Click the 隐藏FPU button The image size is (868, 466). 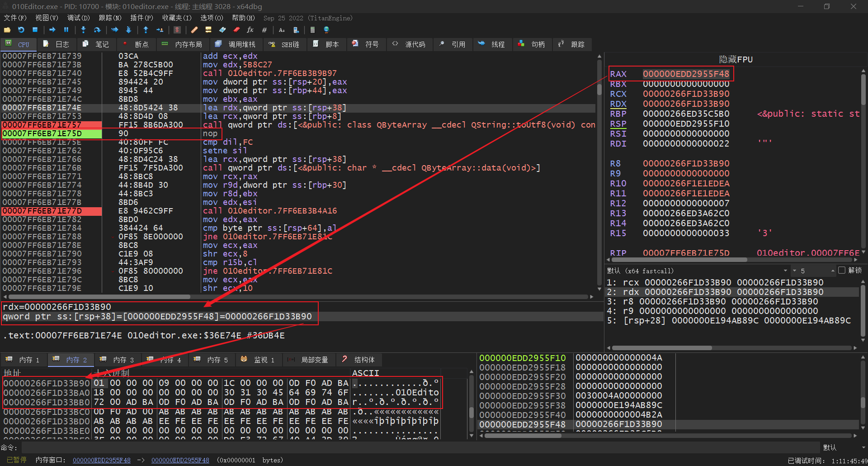[x=736, y=59]
